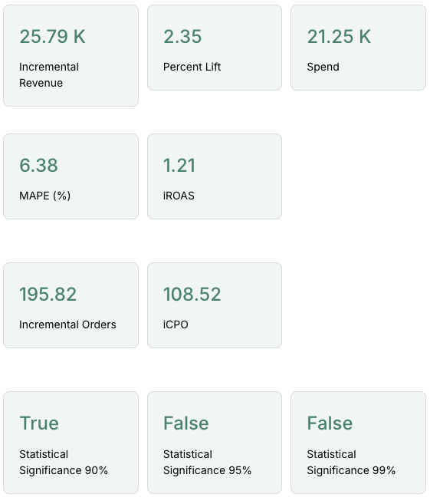The image size is (430, 504).
Task: Select the MAPE (%) card
Action: point(71,176)
